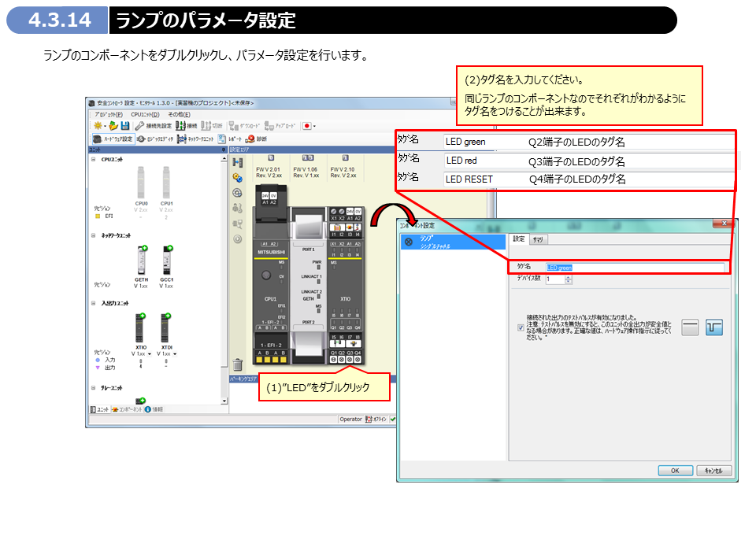This screenshot has width=756, height=551.
Task: Collapse the リレーユニット tree group
Action: (x=94, y=387)
